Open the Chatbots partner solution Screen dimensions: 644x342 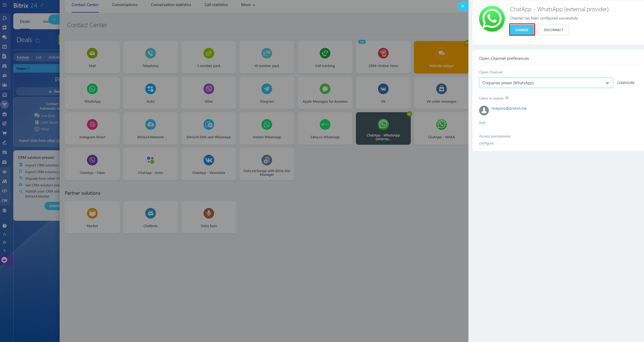click(x=150, y=217)
